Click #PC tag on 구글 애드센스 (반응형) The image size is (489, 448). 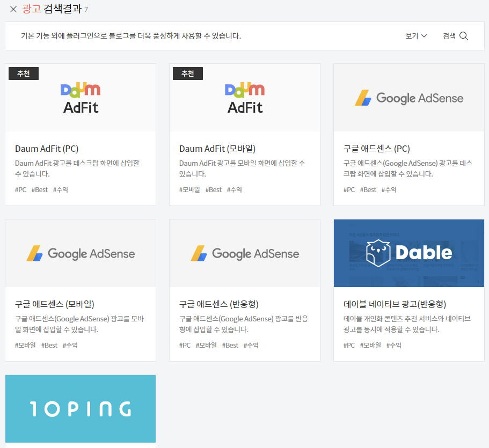tap(185, 345)
